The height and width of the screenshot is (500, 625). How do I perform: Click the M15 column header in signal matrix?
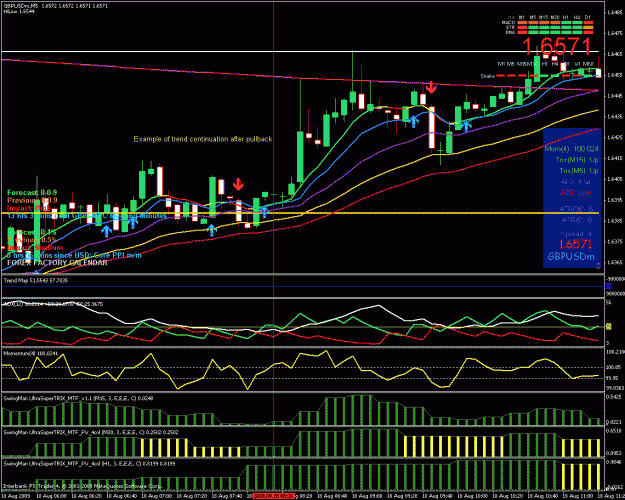(544, 18)
